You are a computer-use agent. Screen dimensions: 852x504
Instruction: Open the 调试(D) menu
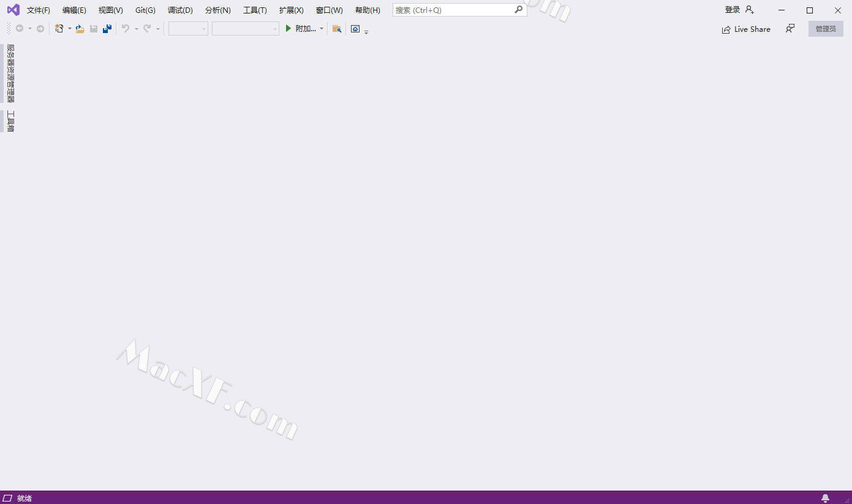coord(180,10)
